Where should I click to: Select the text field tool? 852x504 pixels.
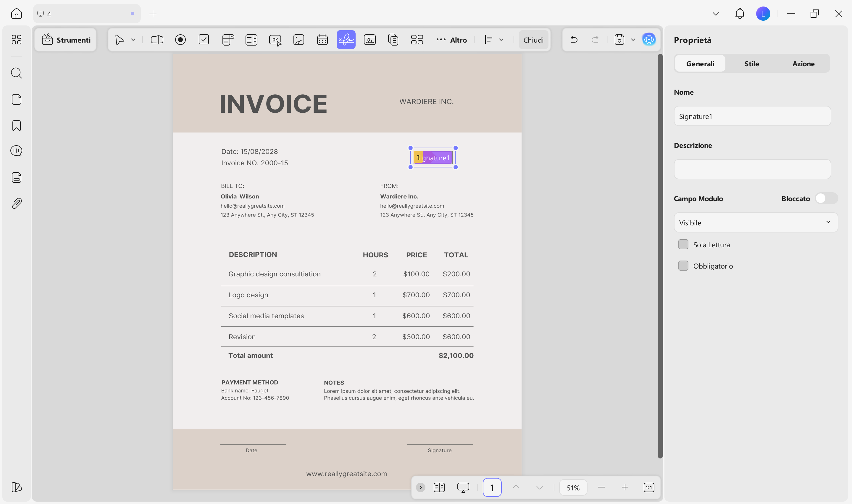tap(157, 40)
